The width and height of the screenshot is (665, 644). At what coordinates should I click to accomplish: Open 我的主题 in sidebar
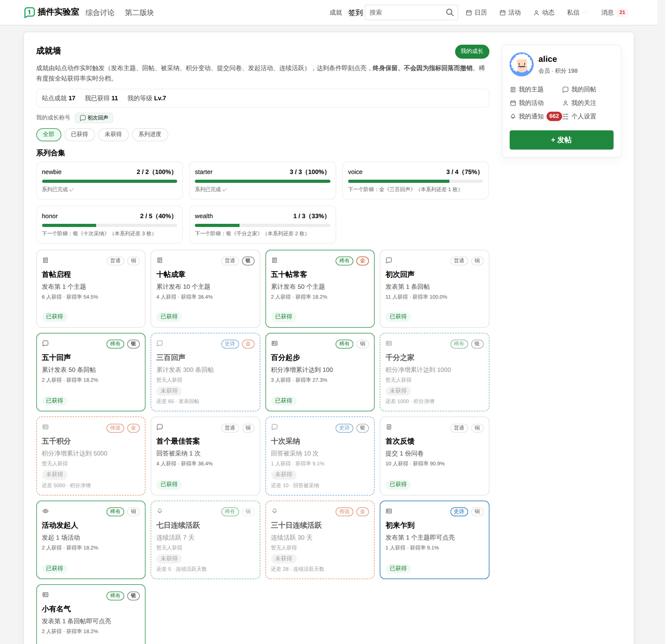(527, 89)
